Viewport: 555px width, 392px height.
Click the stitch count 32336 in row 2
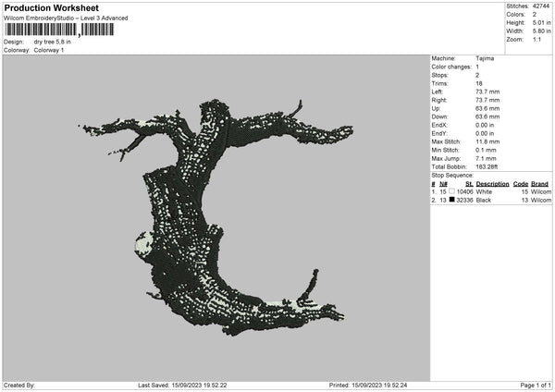point(464,201)
